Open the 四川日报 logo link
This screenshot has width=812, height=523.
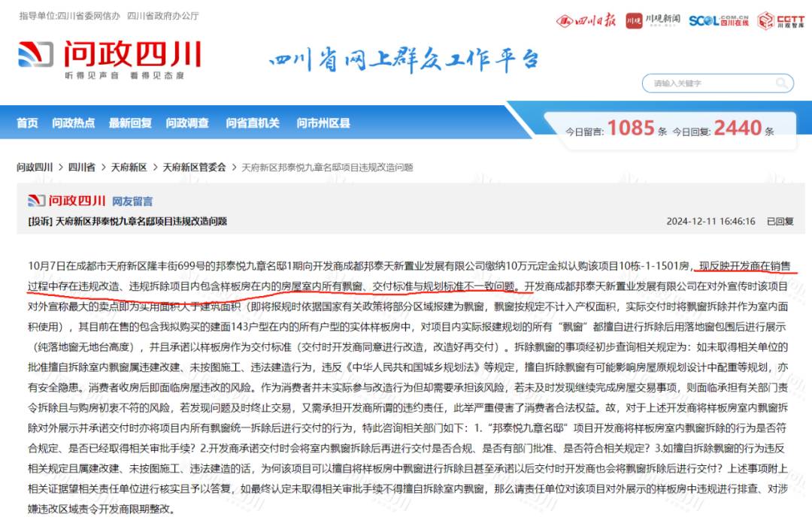[x=586, y=21]
